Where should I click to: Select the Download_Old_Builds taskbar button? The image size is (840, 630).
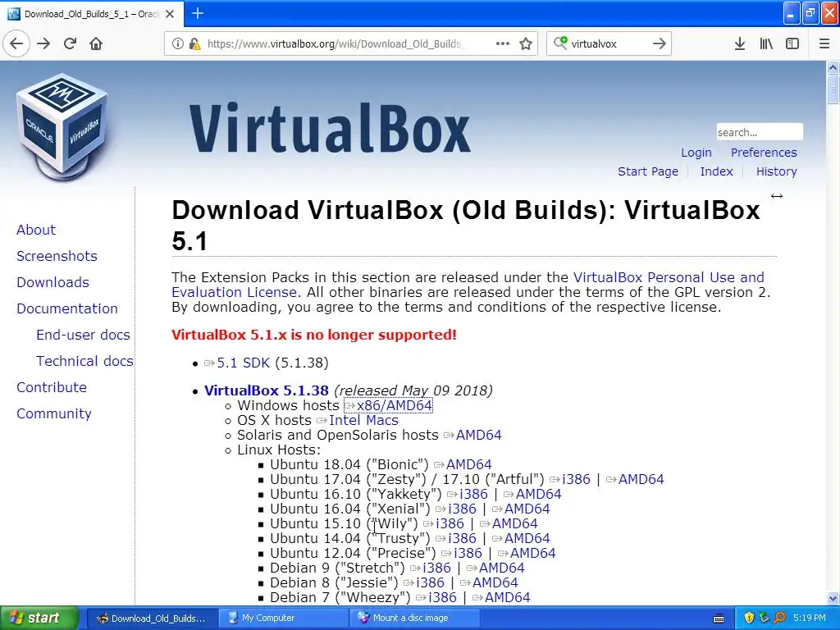tap(152, 618)
